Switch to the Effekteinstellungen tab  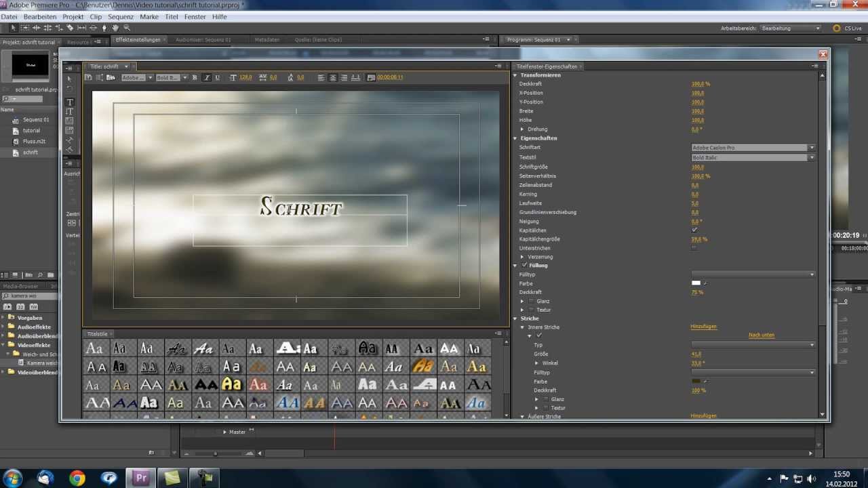[x=138, y=40]
